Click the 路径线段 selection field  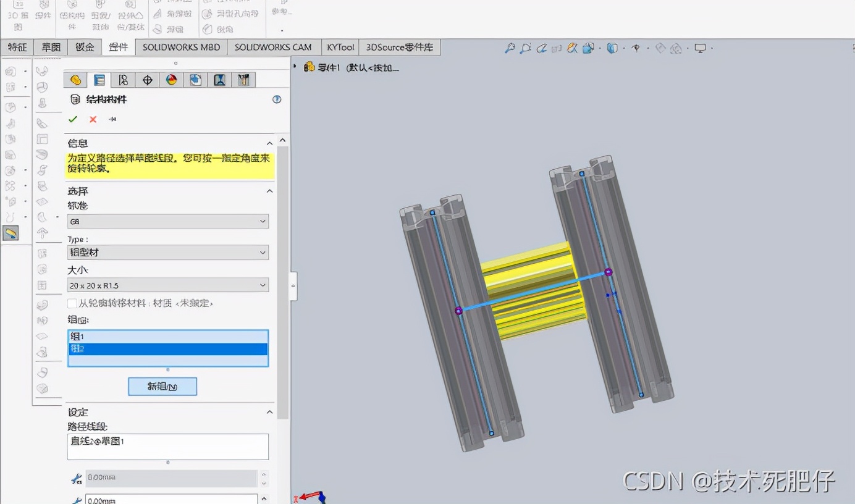click(x=167, y=446)
